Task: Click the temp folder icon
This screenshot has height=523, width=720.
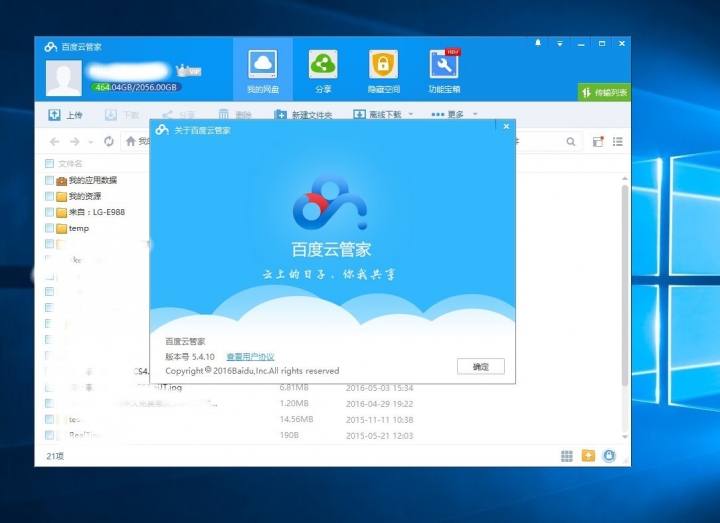Action: [62, 228]
